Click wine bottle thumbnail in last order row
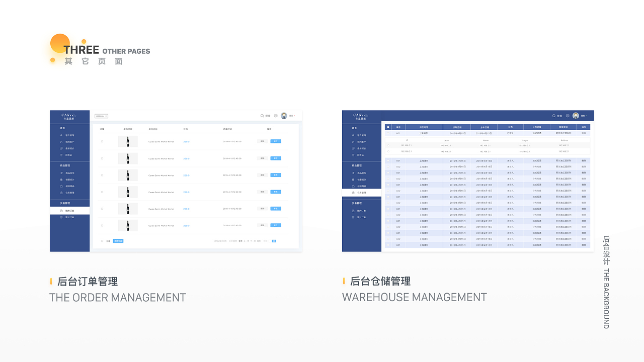This screenshot has width=644, height=362. (128, 226)
